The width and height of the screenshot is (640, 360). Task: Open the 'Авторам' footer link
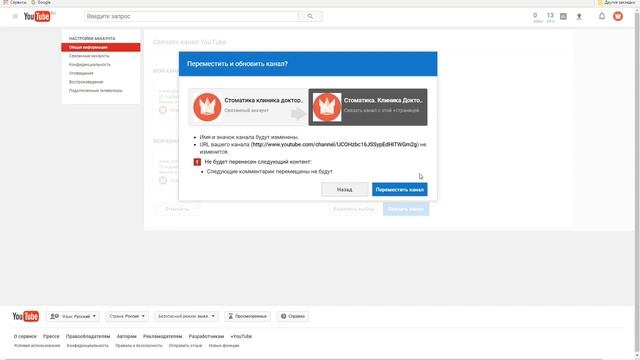(x=127, y=336)
